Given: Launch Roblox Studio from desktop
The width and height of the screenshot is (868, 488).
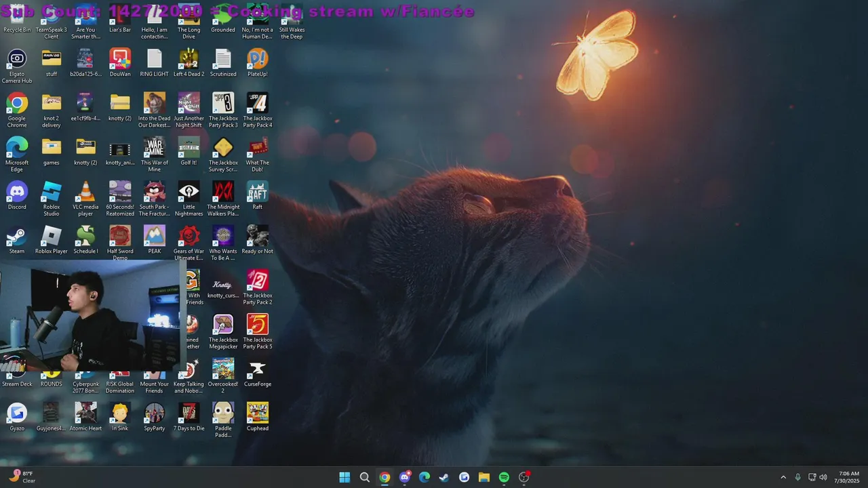Looking at the screenshot, I should pos(52,199).
